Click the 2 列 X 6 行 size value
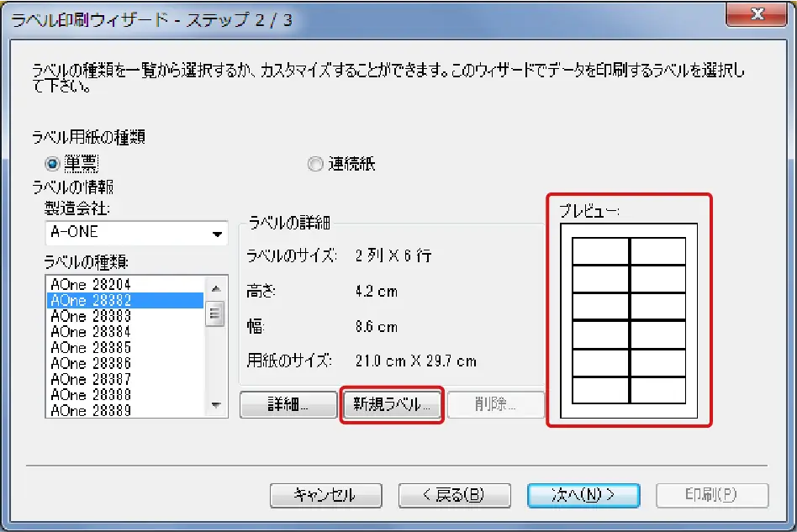797x532 pixels. pos(393,255)
